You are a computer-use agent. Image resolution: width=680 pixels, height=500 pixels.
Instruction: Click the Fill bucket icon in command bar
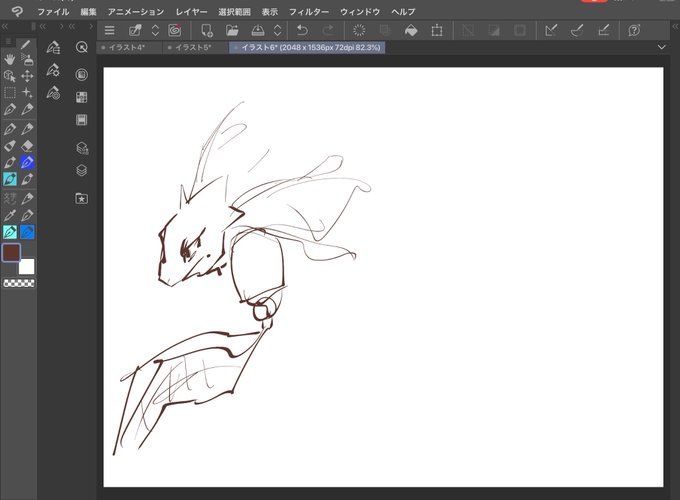pos(411,30)
